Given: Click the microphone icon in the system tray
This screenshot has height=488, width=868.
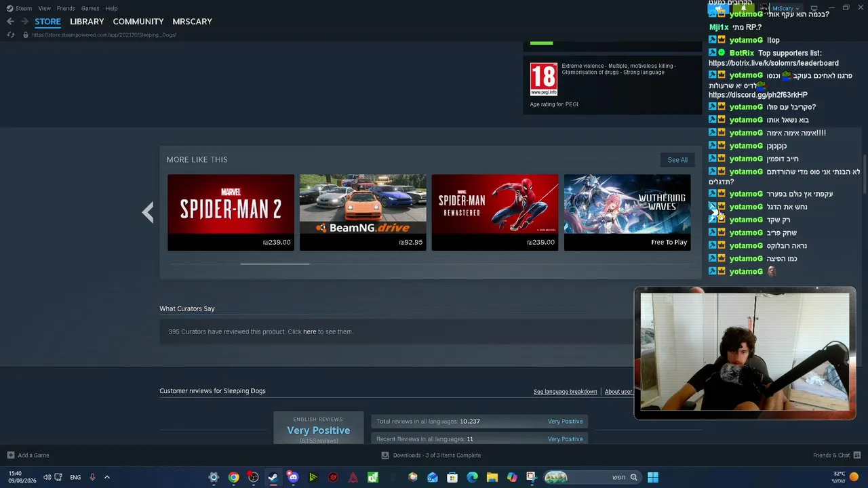Looking at the screenshot, I should pos(92,477).
